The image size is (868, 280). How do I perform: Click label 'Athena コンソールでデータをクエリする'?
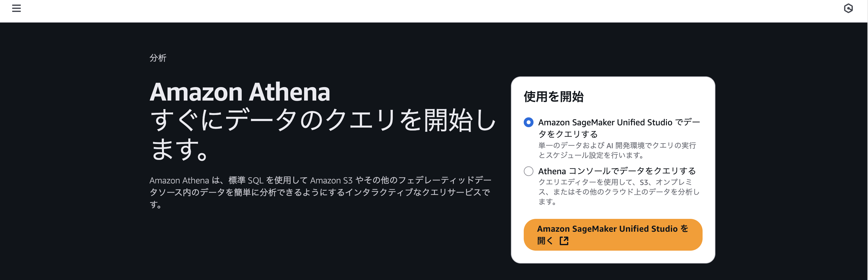click(x=617, y=171)
